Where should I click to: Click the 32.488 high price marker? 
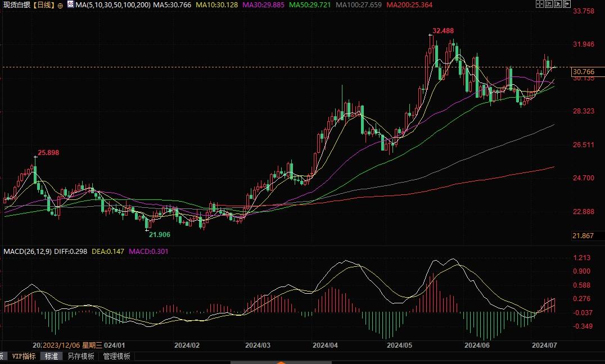(x=443, y=31)
